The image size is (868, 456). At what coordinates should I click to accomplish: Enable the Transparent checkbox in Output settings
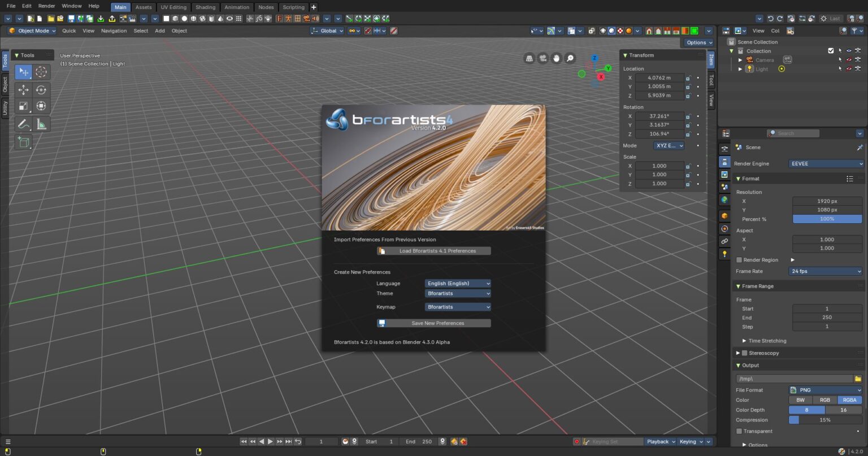tap(739, 431)
